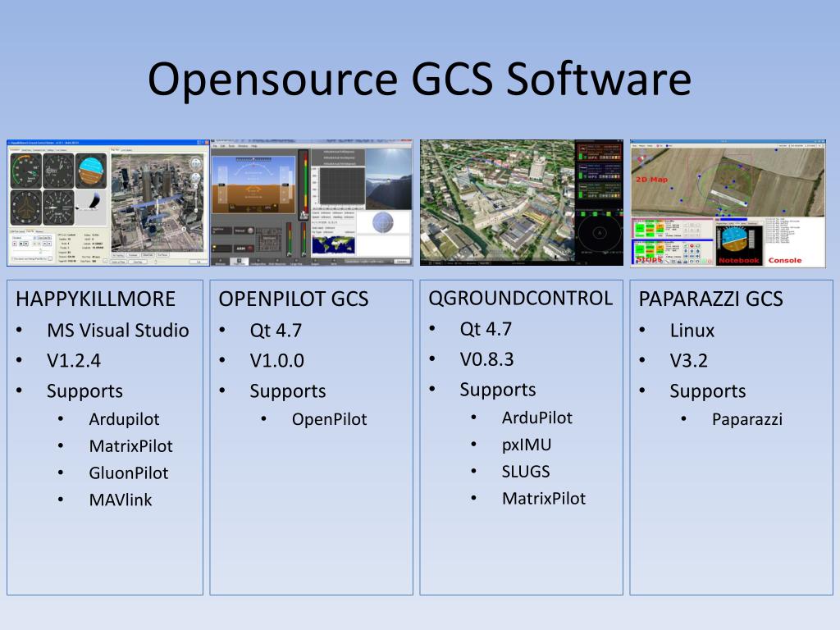The height and width of the screenshot is (630, 840).
Task: Click the 'V1.2.4' version text
Action: (73, 361)
